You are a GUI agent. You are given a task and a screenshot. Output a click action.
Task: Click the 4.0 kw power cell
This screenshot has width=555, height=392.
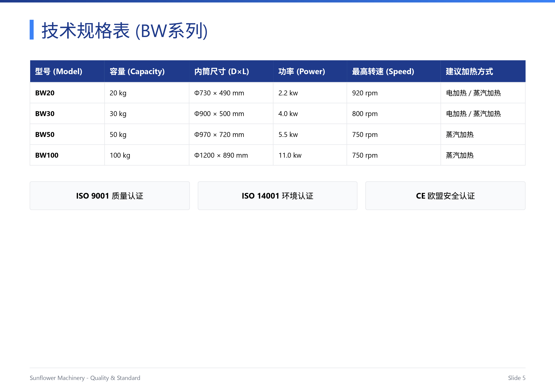pos(310,114)
